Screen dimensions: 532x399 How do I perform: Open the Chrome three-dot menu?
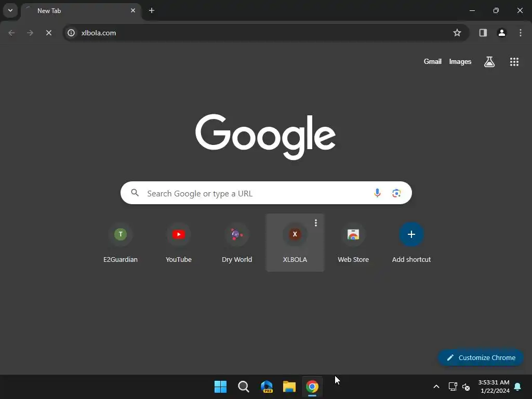click(521, 33)
